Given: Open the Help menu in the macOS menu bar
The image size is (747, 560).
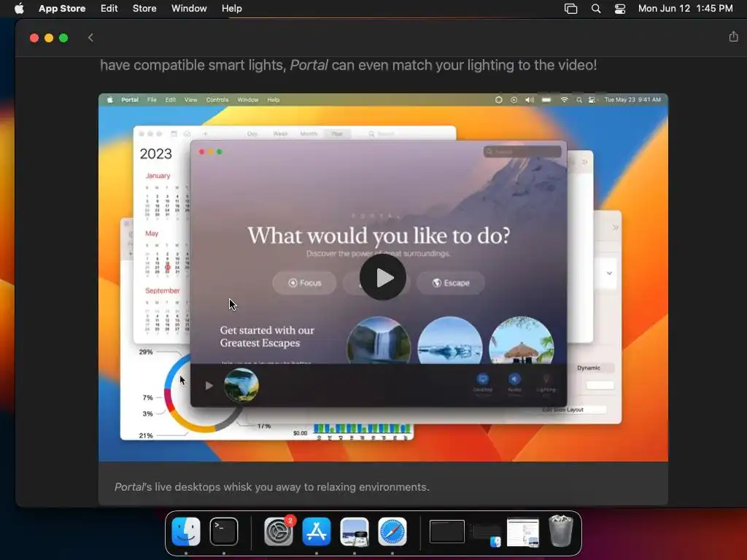Looking at the screenshot, I should 231,8.
